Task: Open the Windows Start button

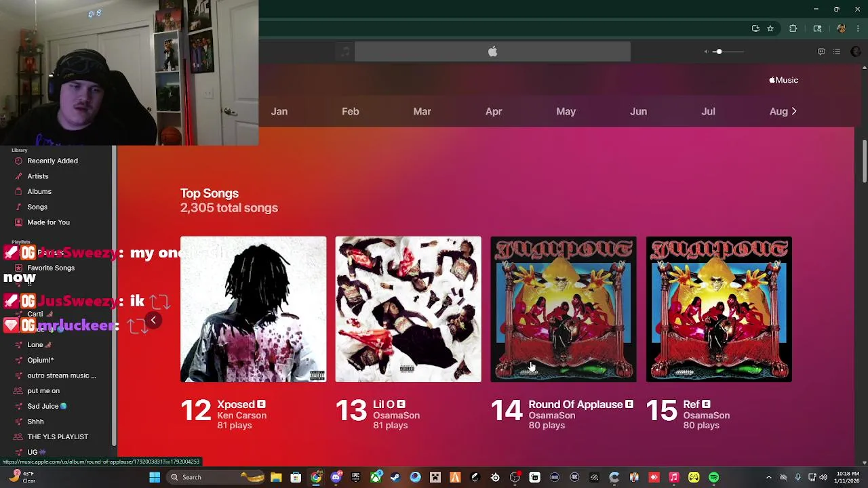Action: [155, 477]
